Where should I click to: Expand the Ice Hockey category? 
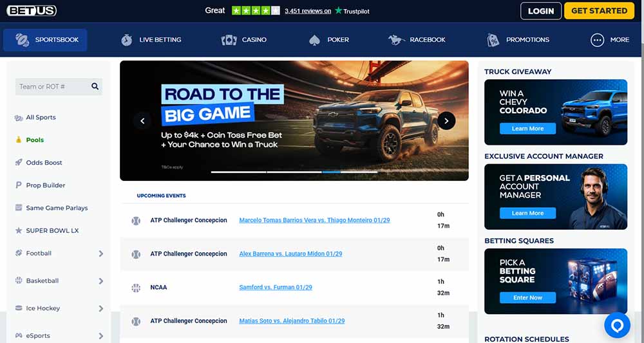click(100, 308)
